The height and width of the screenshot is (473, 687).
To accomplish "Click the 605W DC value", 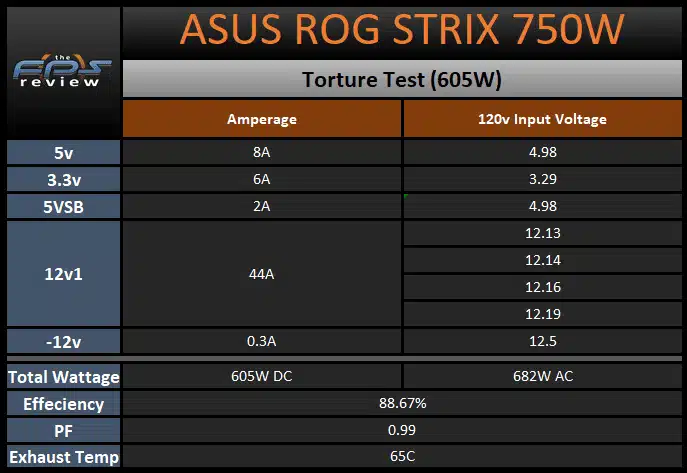I will point(262,376).
